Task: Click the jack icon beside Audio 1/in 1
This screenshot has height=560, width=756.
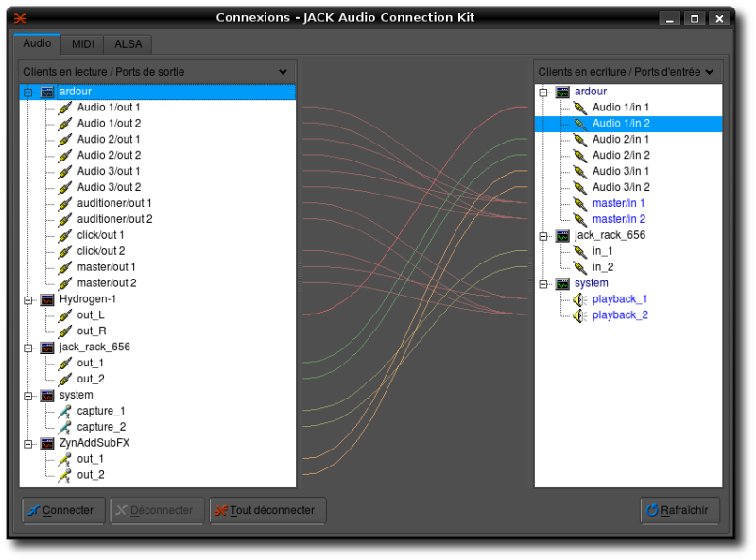Action: click(580, 108)
